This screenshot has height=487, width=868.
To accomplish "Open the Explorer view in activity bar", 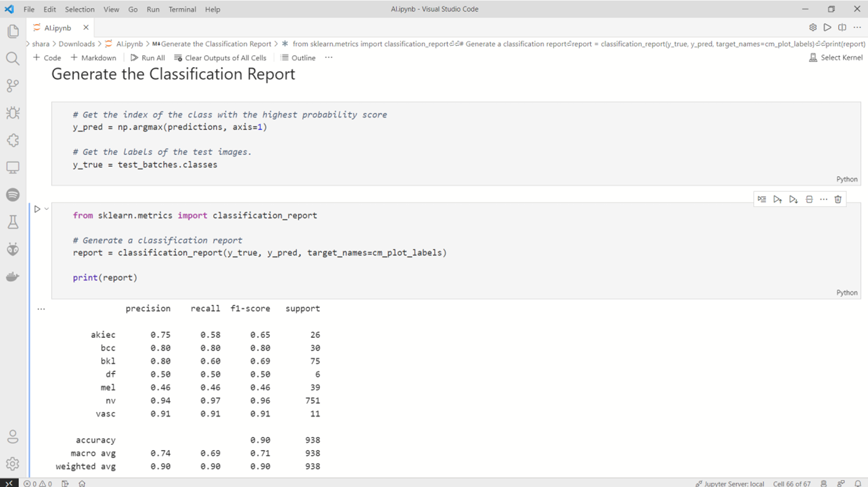I will [13, 31].
